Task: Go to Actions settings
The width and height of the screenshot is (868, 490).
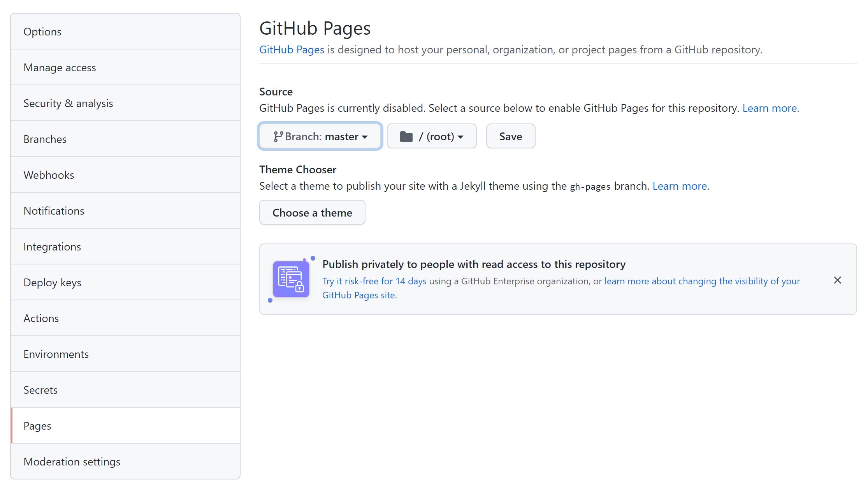Action: click(x=125, y=318)
